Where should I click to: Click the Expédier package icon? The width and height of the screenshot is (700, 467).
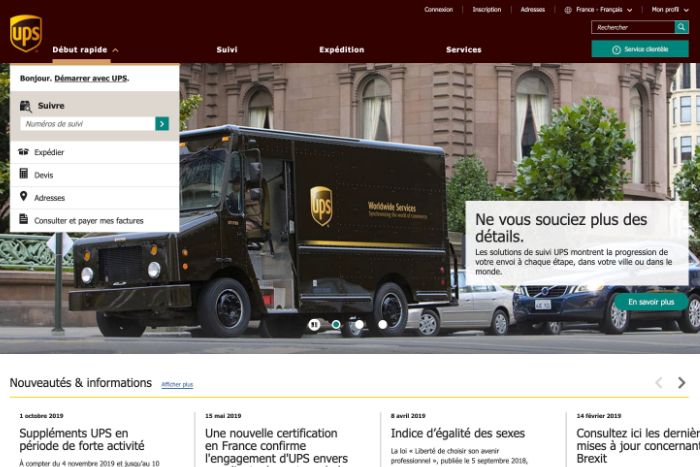tap(24, 152)
